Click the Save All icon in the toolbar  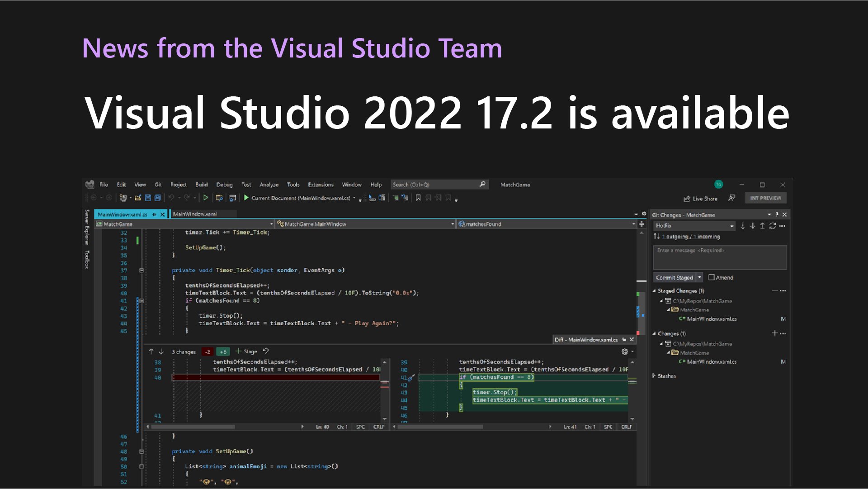158,198
